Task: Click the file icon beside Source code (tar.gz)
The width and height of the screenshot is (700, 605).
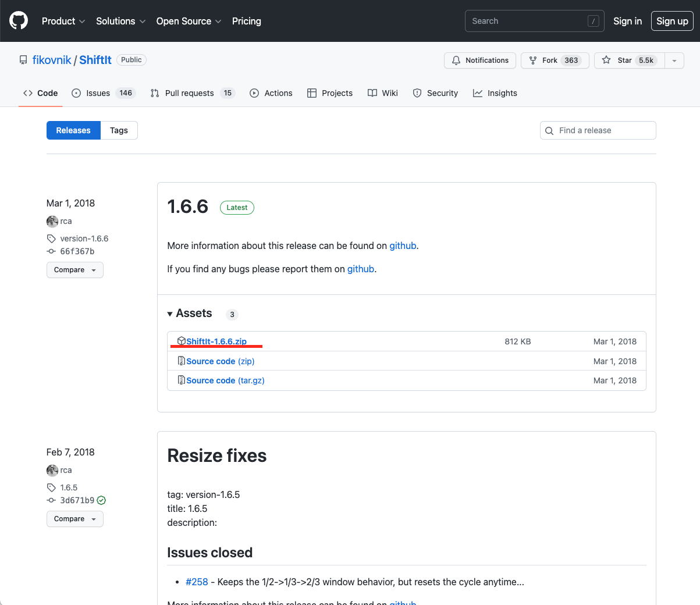Action: 182,380
